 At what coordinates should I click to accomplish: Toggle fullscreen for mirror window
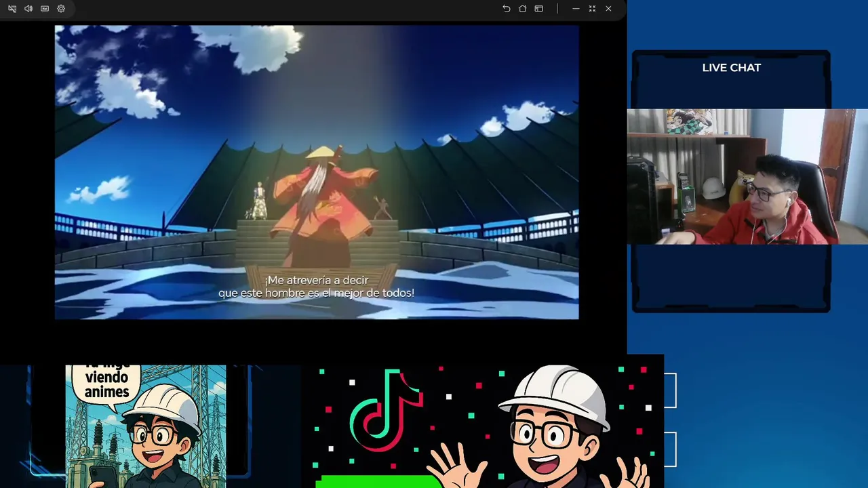point(592,9)
